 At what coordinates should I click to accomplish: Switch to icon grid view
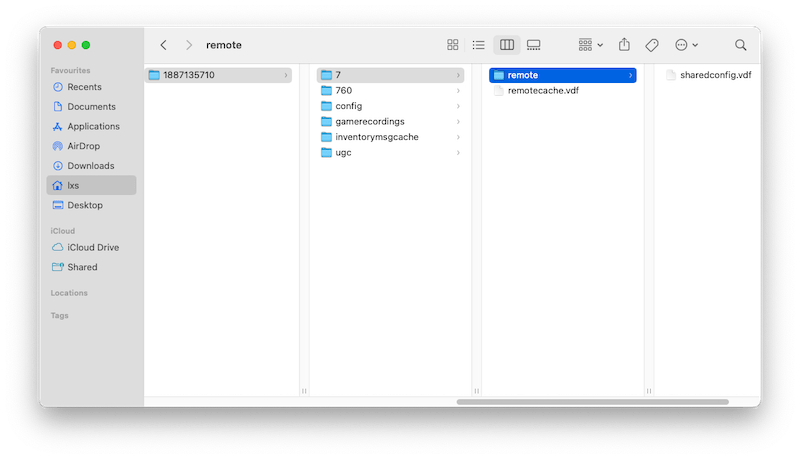453,45
